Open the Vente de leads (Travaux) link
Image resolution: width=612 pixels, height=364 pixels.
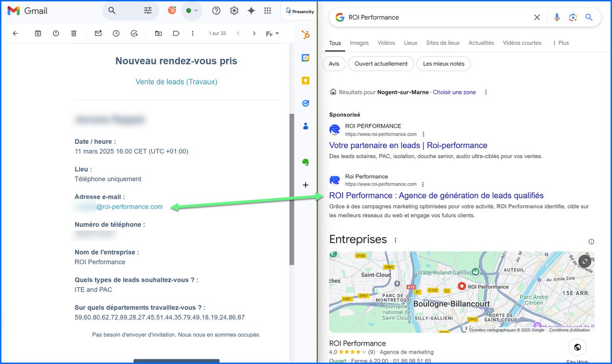pos(176,82)
